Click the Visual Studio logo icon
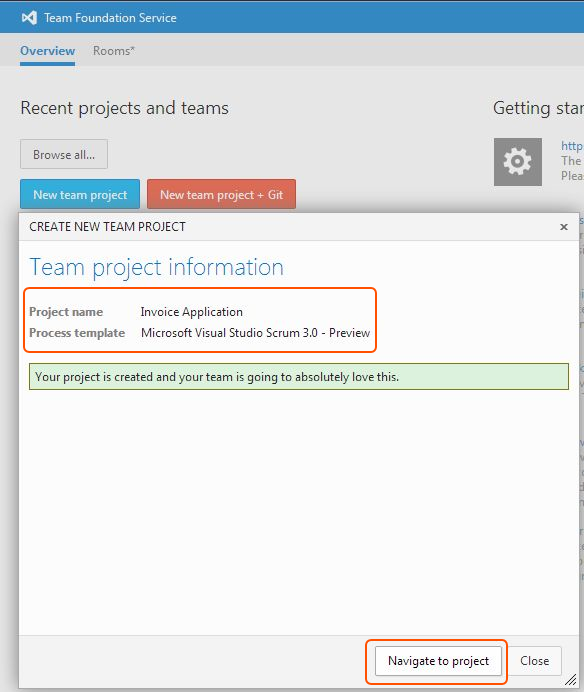 tap(29, 18)
